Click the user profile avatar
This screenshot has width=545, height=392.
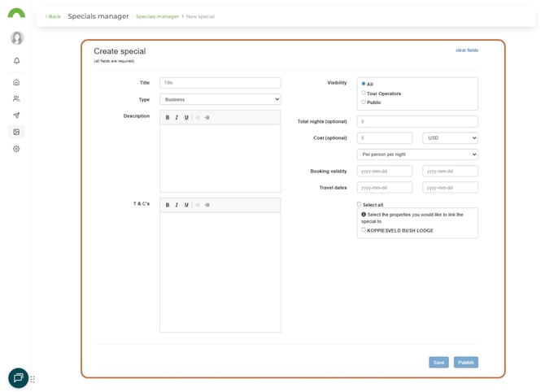(16, 38)
